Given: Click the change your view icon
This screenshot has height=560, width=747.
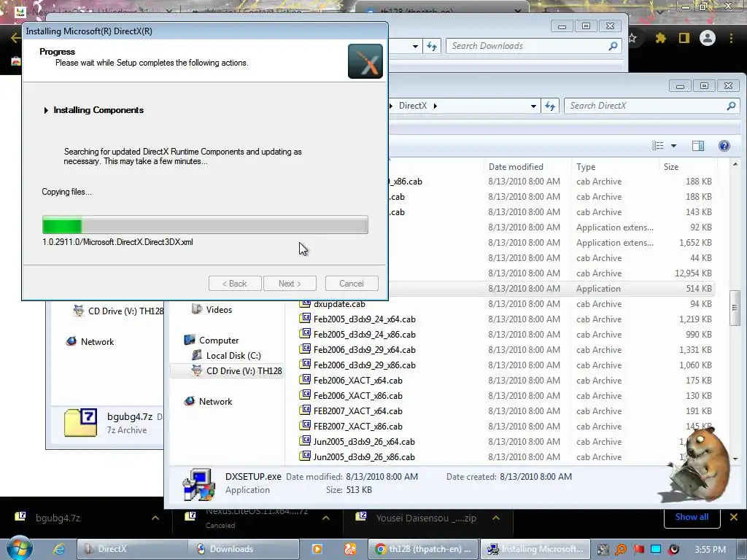Looking at the screenshot, I should tap(658, 146).
